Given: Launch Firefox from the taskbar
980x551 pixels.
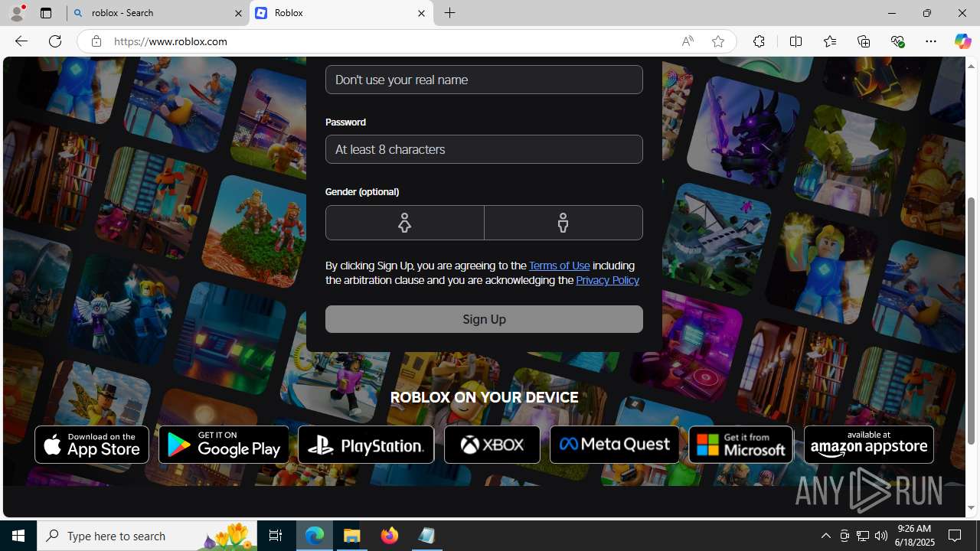Looking at the screenshot, I should [x=390, y=536].
